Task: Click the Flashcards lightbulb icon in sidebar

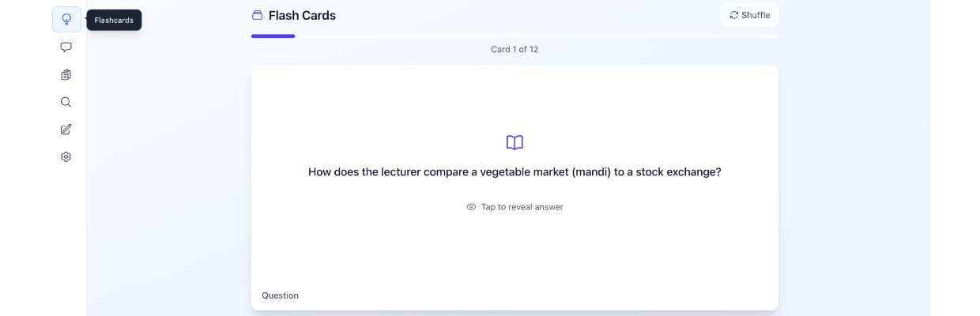Action: (x=66, y=20)
